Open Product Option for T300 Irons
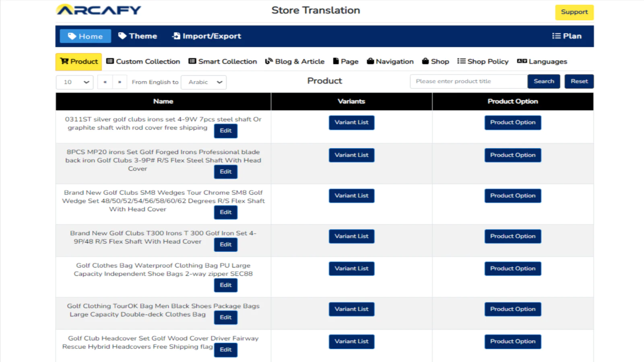The width and height of the screenshot is (644, 362). (x=513, y=237)
